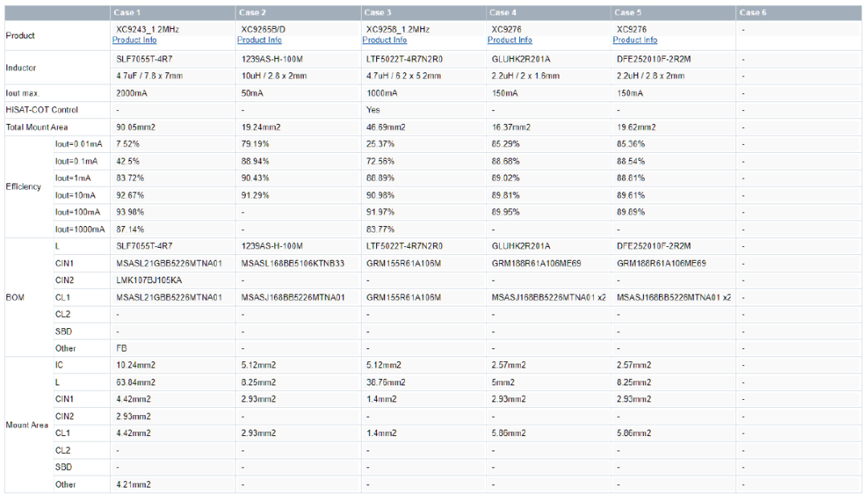
Task: Select CIN1 part MSASL168BB5106KTNB33
Action: (293, 263)
